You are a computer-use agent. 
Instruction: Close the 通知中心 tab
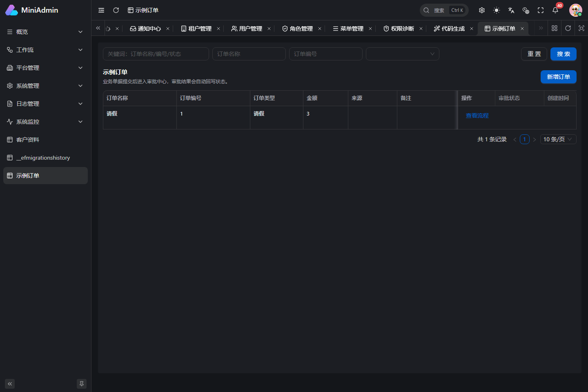(x=168, y=29)
